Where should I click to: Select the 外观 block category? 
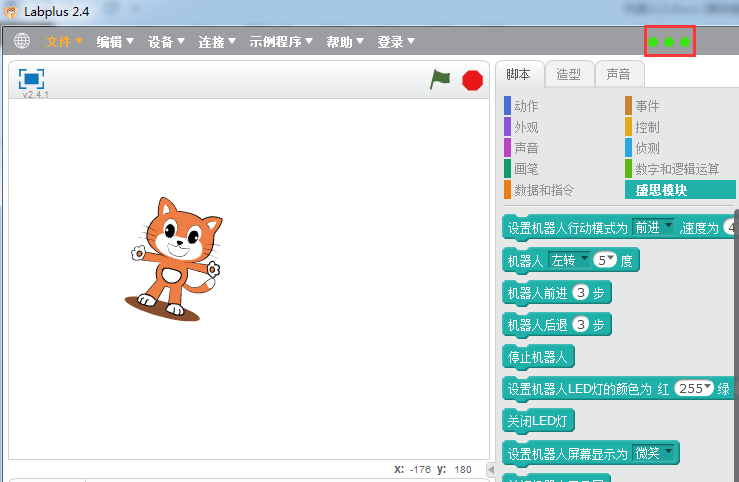[521, 127]
